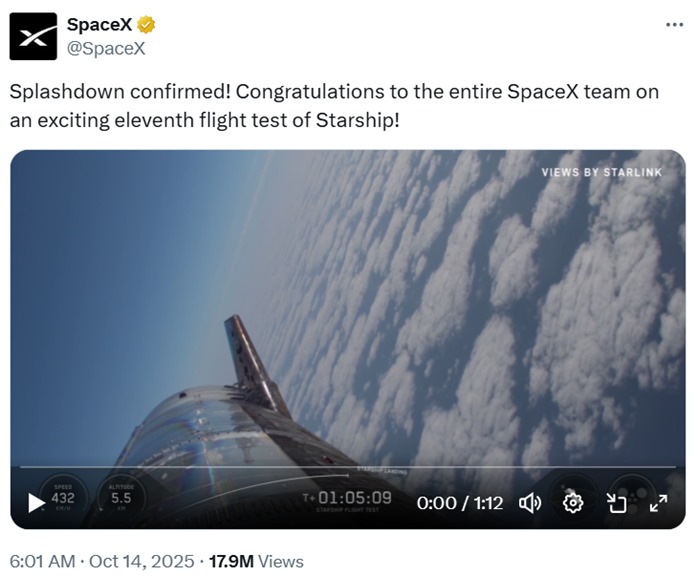Image resolution: width=698 pixels, height=576 pixels.
Task: Click the speed gauge showing 432
Action: point(63,496)
